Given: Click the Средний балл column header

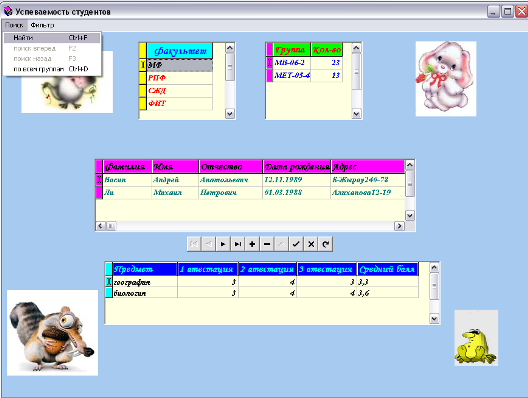Looking at the screenshot, I should pyautogui.click(x=387, y=269).
